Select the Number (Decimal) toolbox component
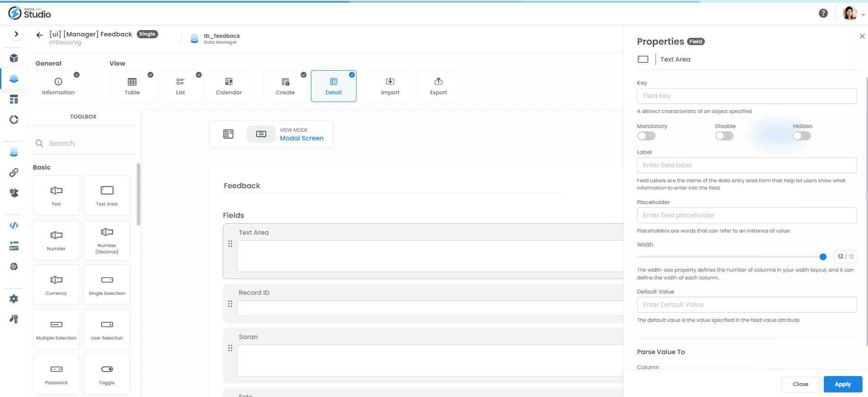 [x=107, y=240]
